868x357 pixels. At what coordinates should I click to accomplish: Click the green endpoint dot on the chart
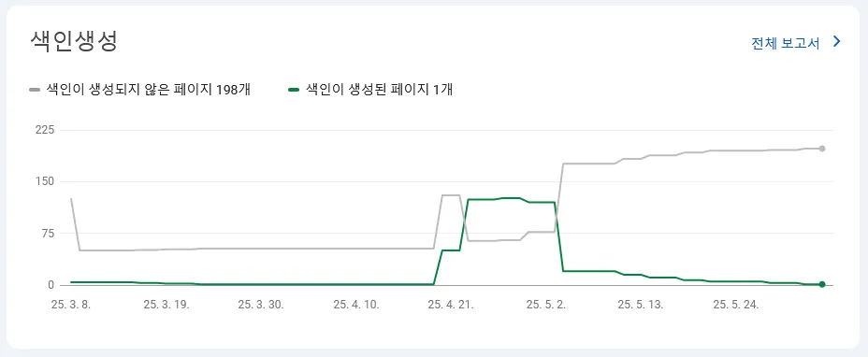822,284
